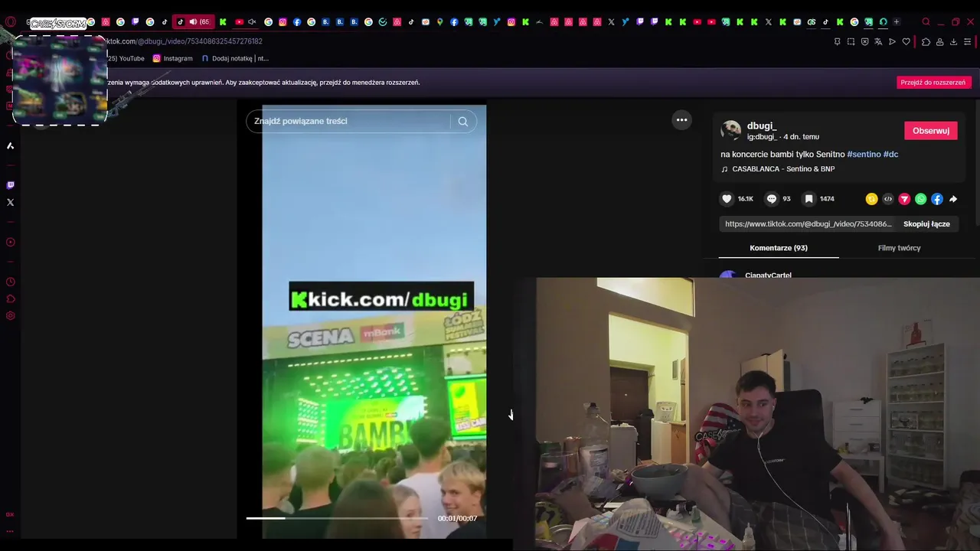Open the Twitch icon in Opera sidebar
This screenshot has width=980, height=551.
tap(10, 185)
